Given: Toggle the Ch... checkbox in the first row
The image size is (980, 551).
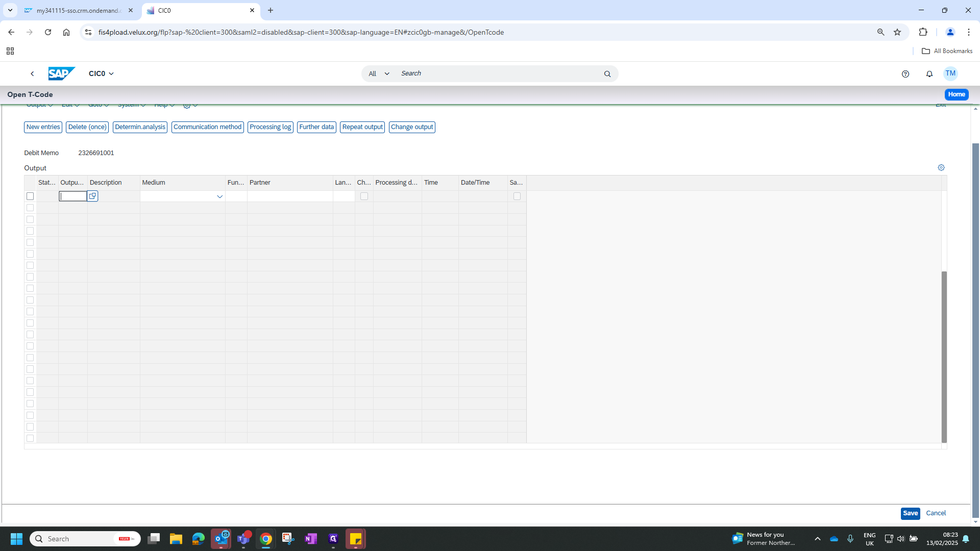Looking at the screenshot, I should (x=364, y=196).
